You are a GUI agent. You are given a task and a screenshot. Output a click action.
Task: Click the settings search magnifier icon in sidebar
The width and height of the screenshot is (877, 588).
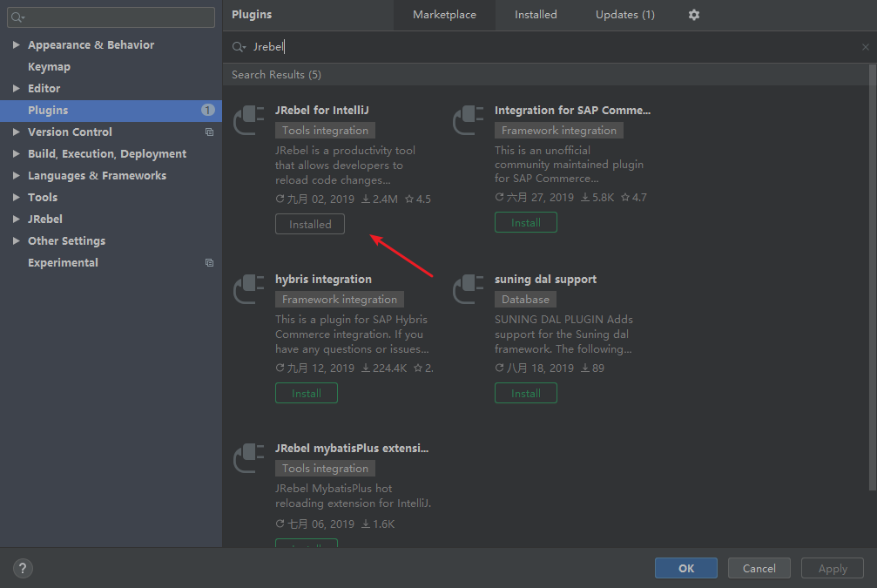[x=18, y=17]
